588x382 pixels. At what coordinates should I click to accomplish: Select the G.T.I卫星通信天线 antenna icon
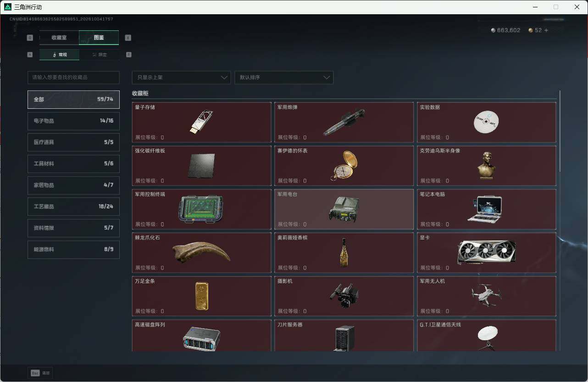click(x=487, y=338)
